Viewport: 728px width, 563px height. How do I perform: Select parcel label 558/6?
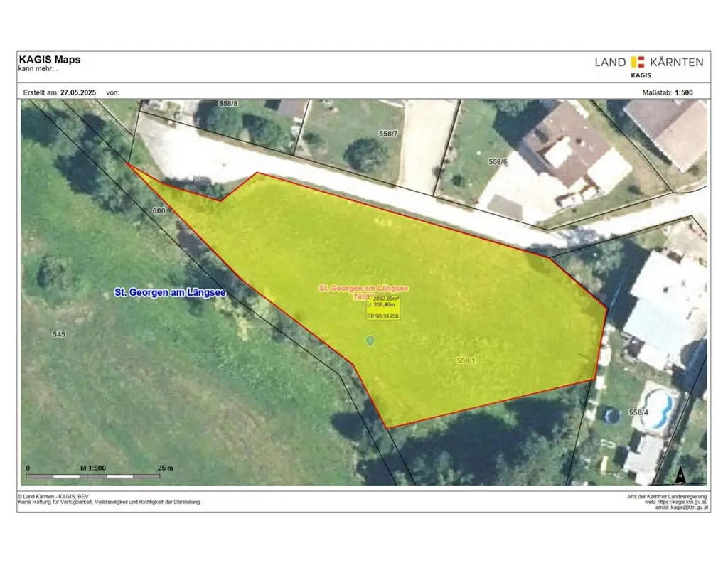pyautogui.click(x=498, y=161)
